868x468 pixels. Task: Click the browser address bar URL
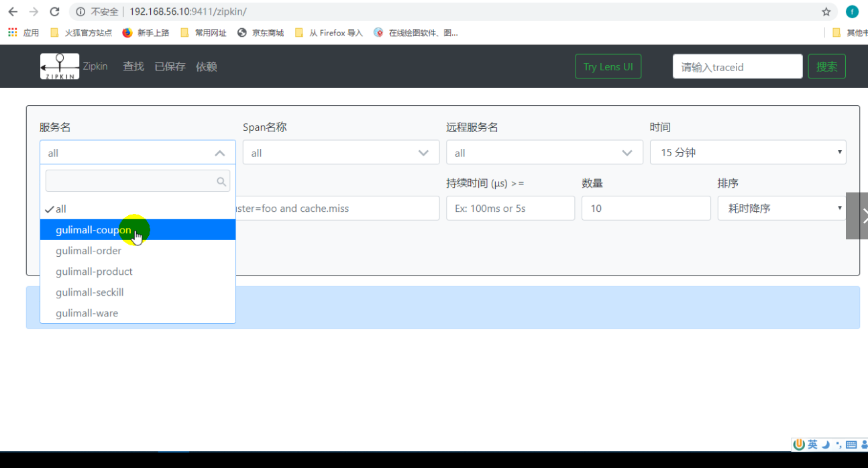point(188,11)
